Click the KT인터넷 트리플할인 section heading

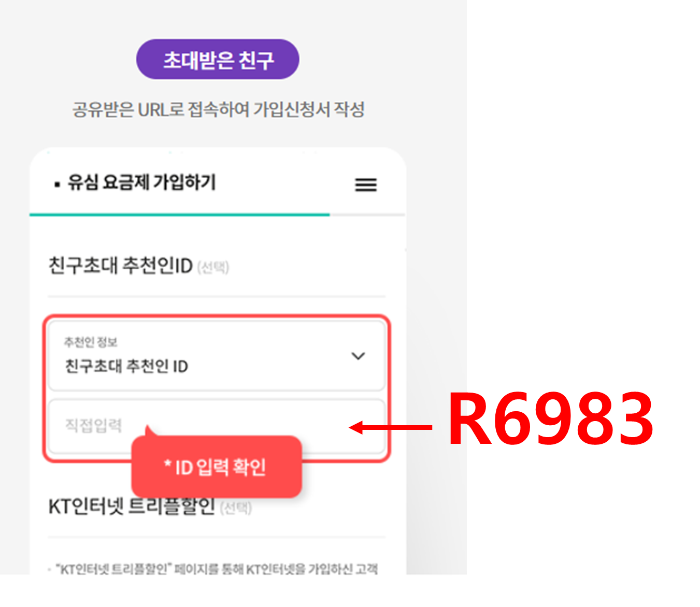click(132, 507)
